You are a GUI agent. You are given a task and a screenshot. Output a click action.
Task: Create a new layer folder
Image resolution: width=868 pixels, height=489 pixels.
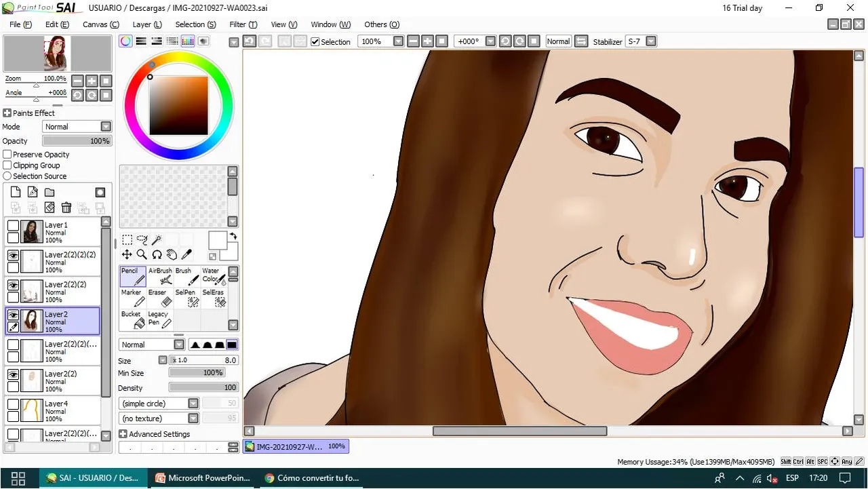click(x=50, y=193)
